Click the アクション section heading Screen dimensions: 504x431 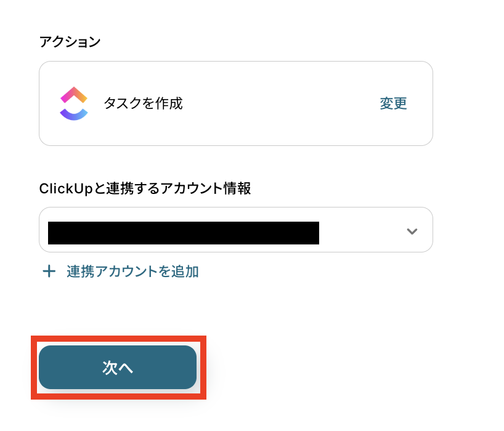coord(70,42)
